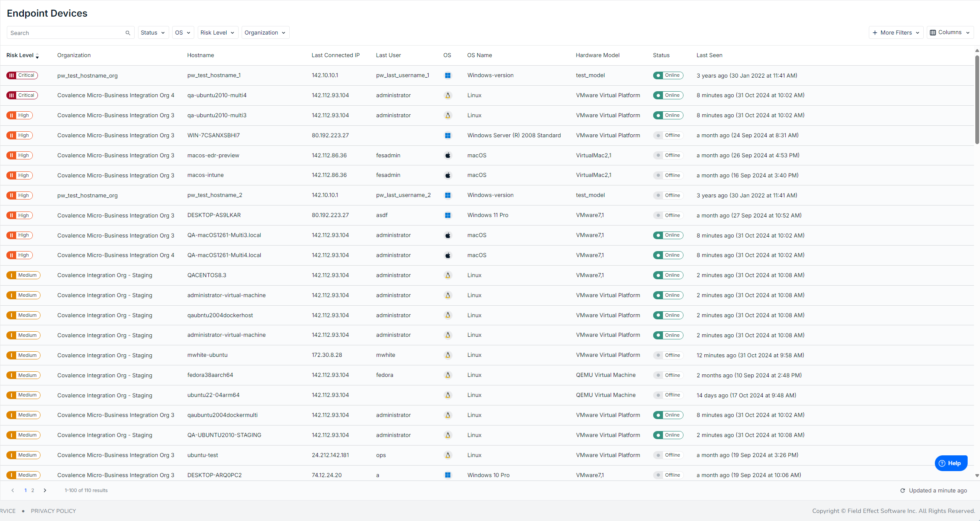The width and height of the screenshot is (980, 521).
Task: Toggle Online status for qa-ubuntu2010-multi3
Action: pyautogui.click(x=668, y=116)
